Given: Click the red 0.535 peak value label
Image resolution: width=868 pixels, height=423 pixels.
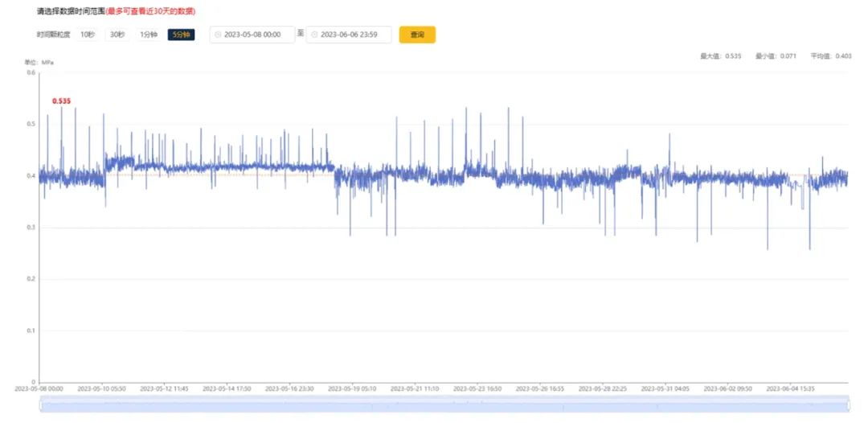Looking at the screenshot, I should click(x=61, y=101).
